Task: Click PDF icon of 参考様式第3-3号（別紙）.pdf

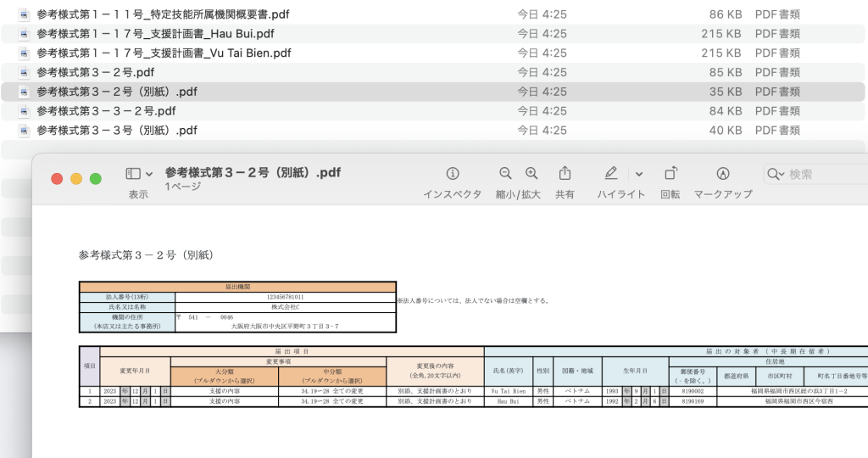Action: (x=24, y=131)
